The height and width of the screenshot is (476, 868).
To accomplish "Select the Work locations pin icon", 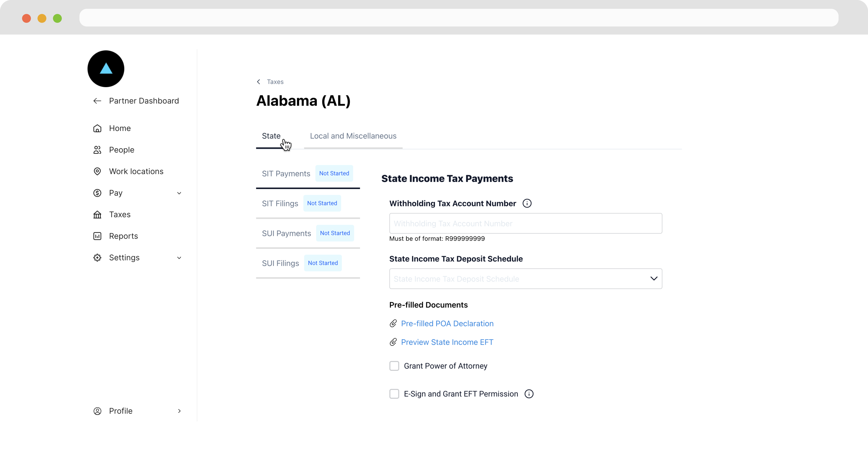I will coord(97,172).
